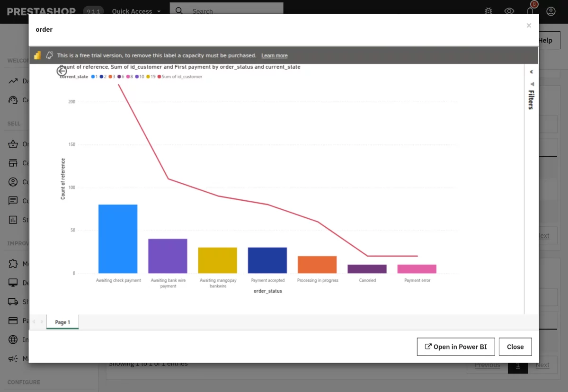
Task: Click the bottom Next pagination link
Action: coord(542,365)
